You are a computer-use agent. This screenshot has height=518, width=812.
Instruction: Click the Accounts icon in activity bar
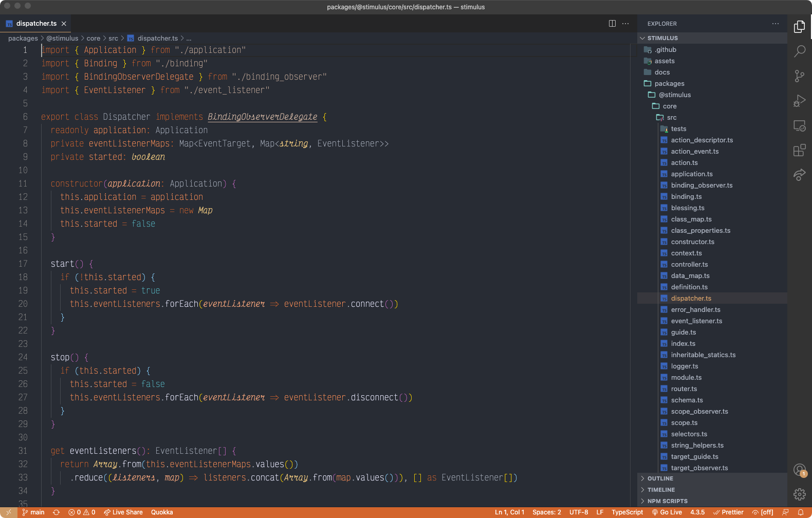(x=800, y=470)
